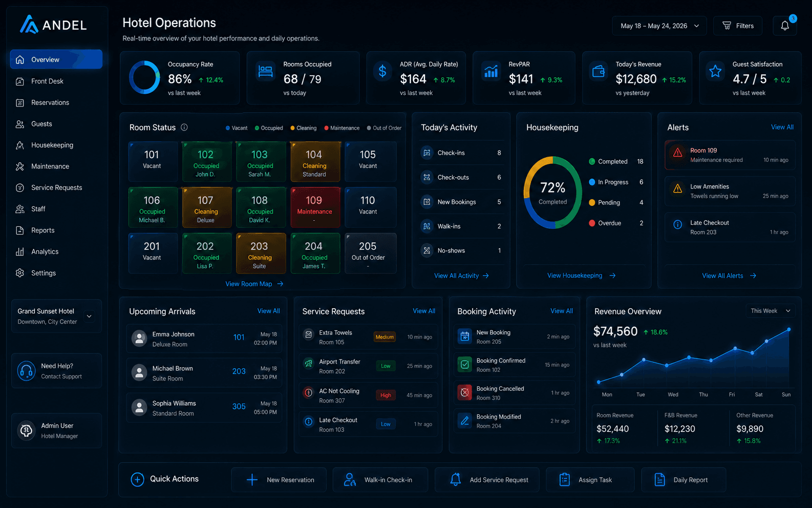The width and height of the screenshot is (812, 508).
Task: Open Analytics in the sidebar
Action: [56, 251]
